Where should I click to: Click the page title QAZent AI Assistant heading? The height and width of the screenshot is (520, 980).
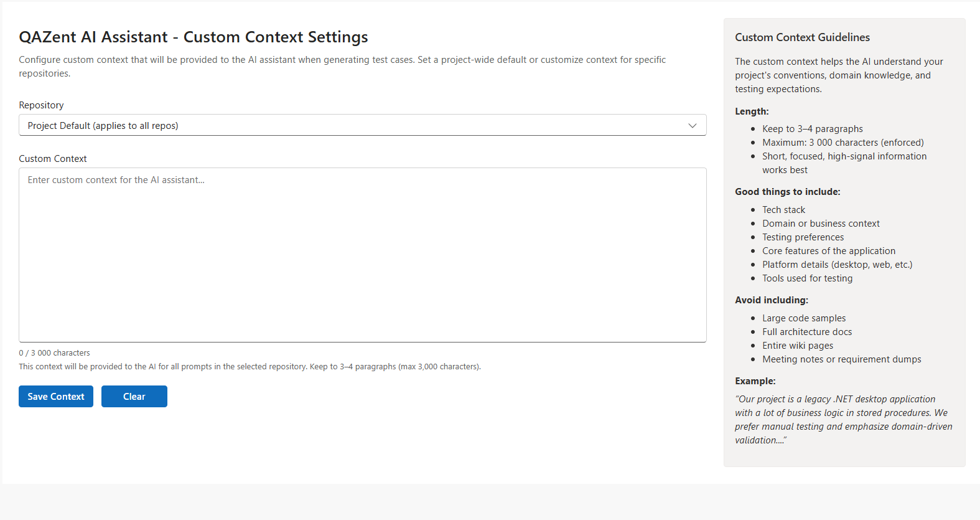coord(194,37)
